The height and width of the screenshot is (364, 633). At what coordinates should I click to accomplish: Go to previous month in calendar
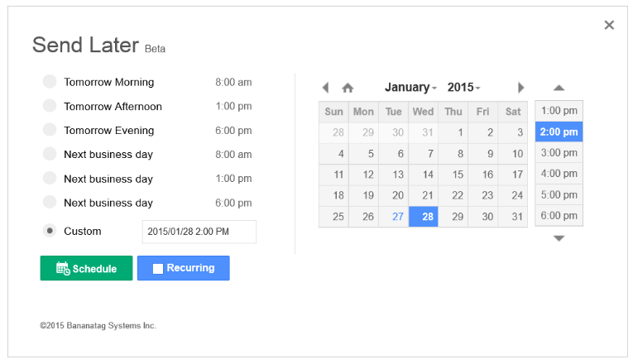(x=326, y=88)
